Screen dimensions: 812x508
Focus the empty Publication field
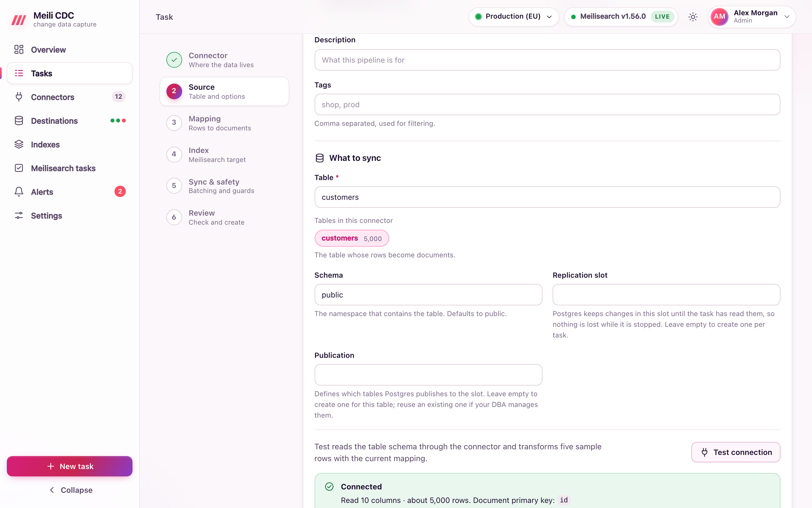point(428,375)
